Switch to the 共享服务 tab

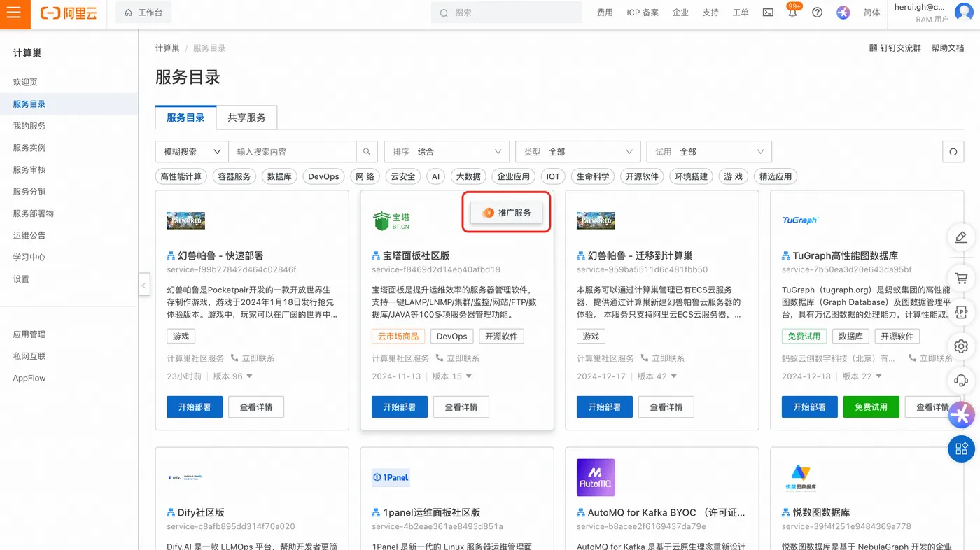tap(246, 118)
